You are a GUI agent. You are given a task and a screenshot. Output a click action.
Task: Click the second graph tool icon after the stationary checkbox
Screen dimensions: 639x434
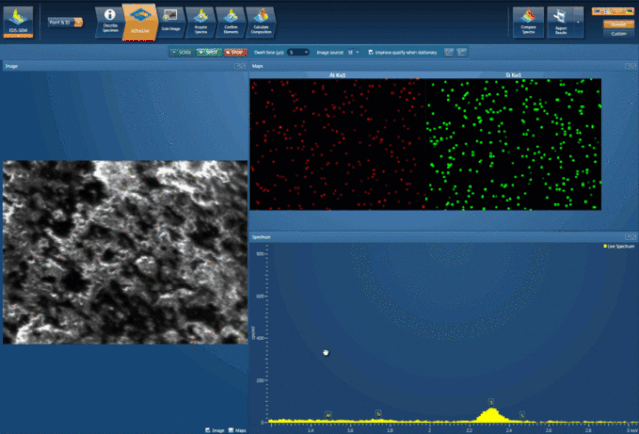pos(462,52)
